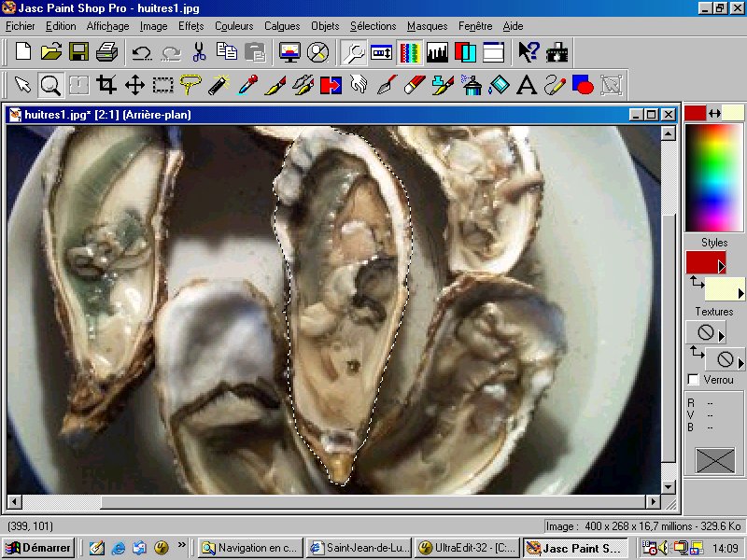Open the Effets menu
Image resolution: width=747 pixels, height=560 pixels.
(x=191, y=26)
